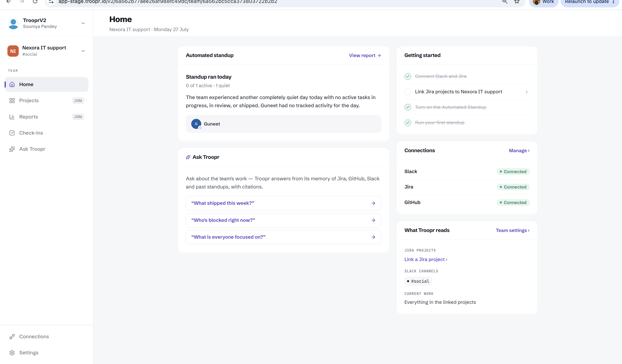Open the Projects menu item

pos(46,101)
